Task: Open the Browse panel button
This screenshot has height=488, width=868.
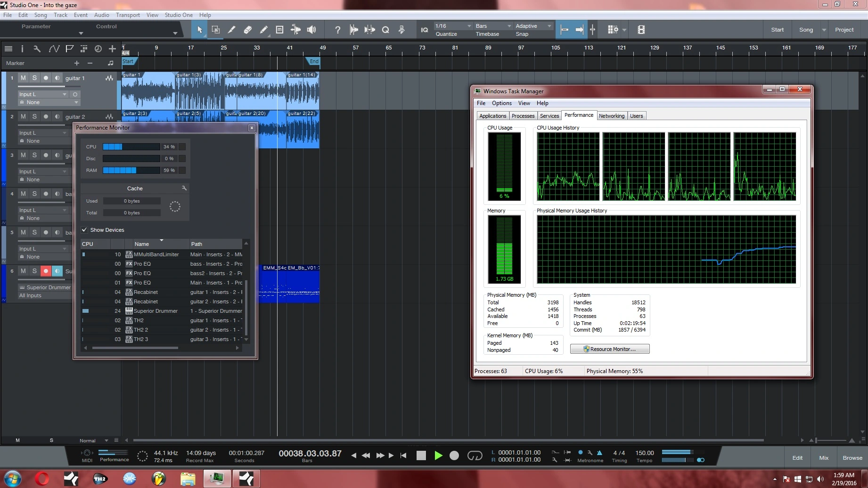Action: click(852, 458)
